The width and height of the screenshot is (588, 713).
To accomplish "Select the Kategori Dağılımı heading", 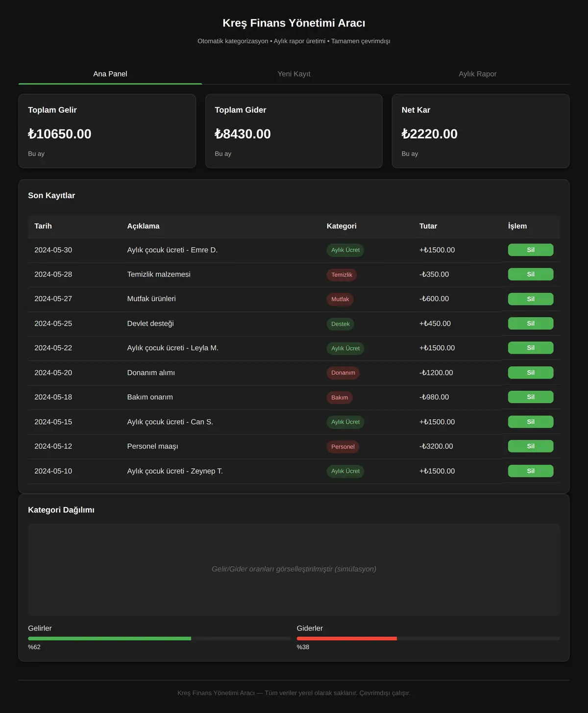I will 61,510.
